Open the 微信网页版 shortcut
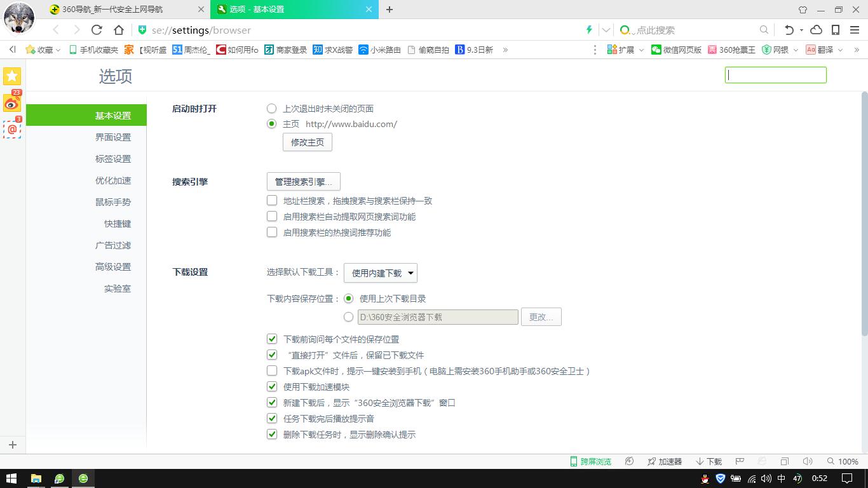The image size is (868, 488). click(x=676, y=50)
